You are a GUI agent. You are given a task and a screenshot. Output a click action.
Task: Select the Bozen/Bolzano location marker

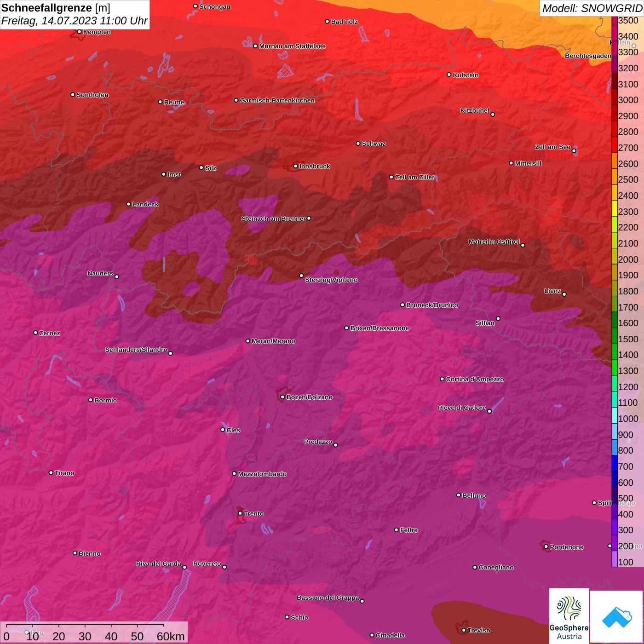282,397
